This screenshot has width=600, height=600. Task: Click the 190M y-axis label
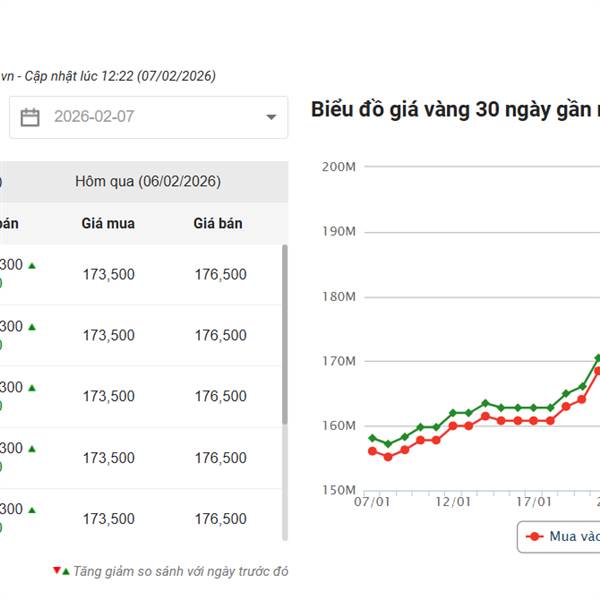(x=339, y=232)
